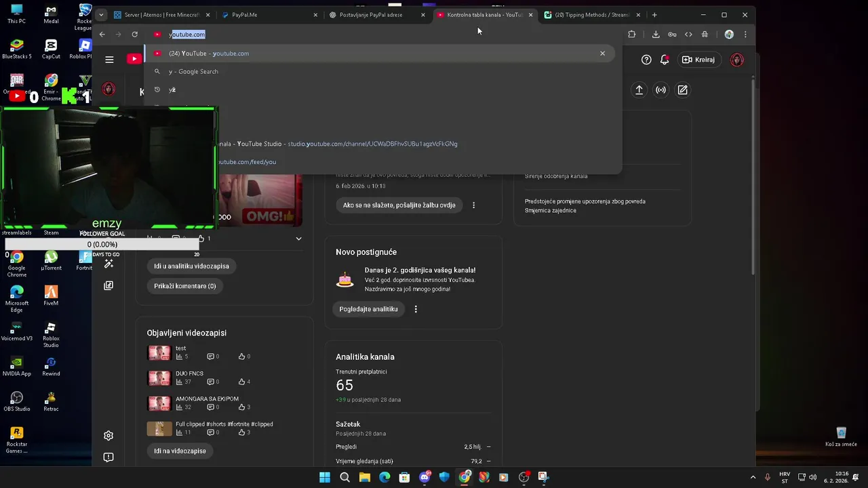Image resolution: width=868 pixels, height=488 pixels.
Task: Click the create post edit icon
Action: (683, 89)
